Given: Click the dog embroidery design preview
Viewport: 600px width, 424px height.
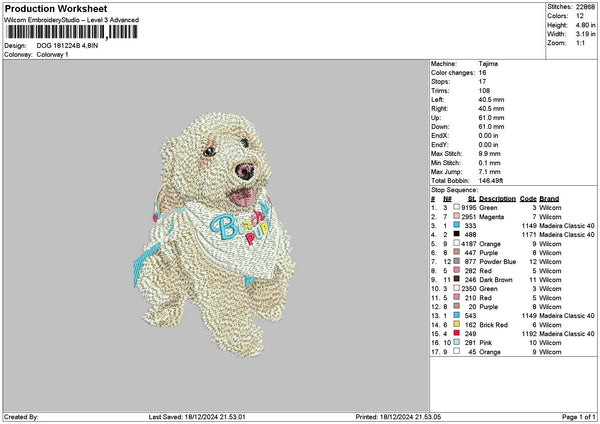Looking at the screenshot, I should [x=214, y=234].
